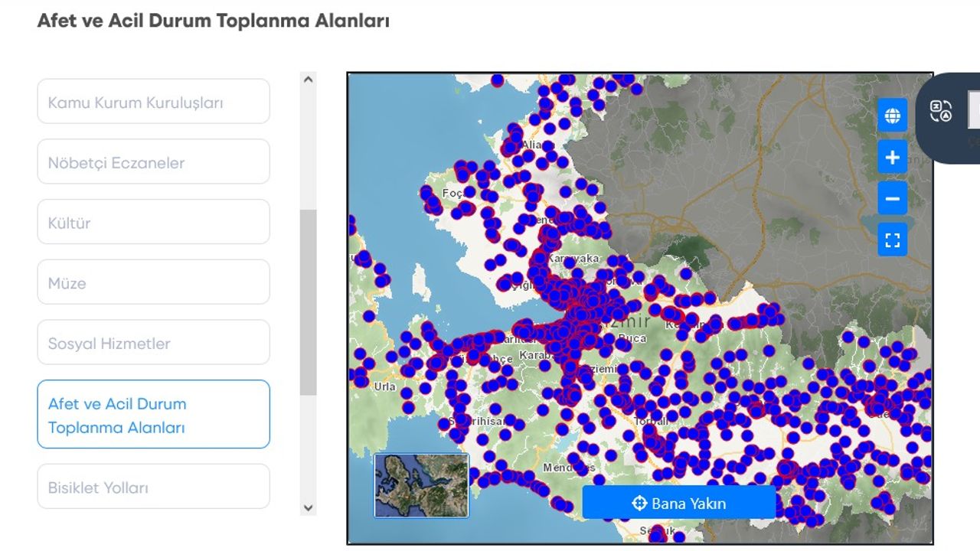
Task: Expand the map to fullscreen
Action: pos(892,240)
